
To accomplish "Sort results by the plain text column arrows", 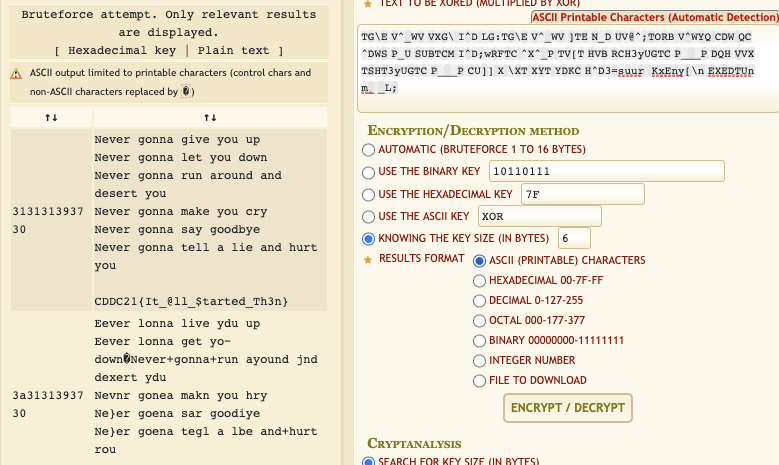I will pos(210,118).
